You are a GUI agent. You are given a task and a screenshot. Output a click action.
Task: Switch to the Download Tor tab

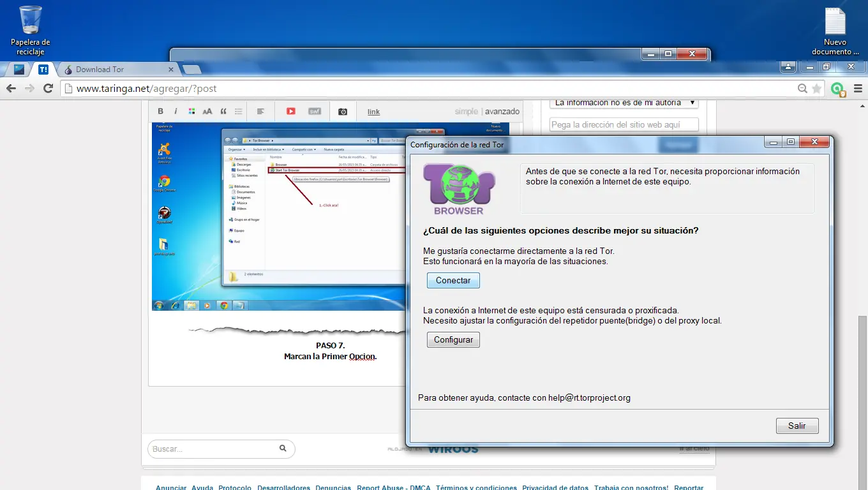[119, 70]
